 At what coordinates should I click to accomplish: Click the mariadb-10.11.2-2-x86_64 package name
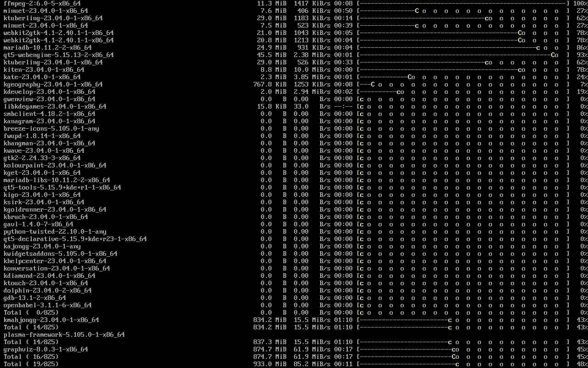(x=47, y=47)
